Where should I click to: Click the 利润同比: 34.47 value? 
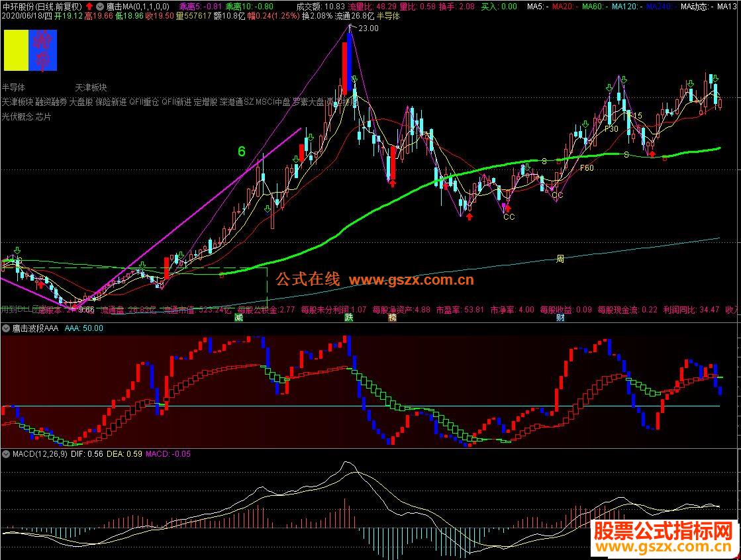pos(691,310)
